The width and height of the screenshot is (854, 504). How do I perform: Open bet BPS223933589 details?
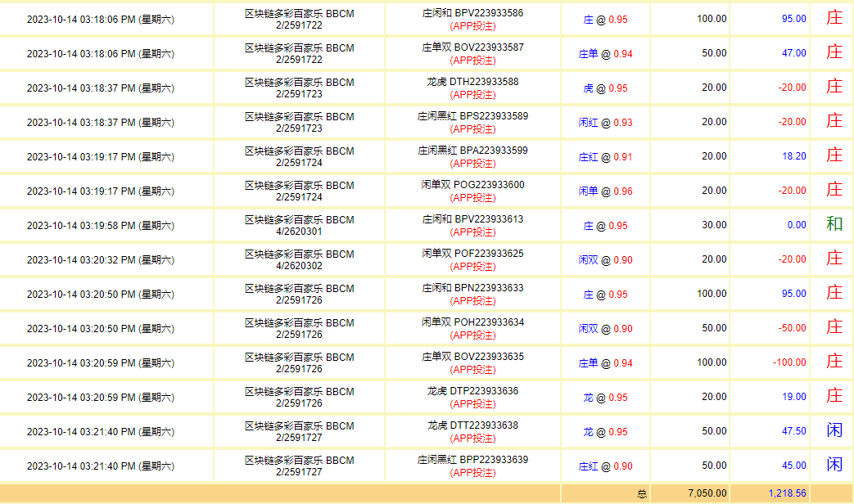pos(472,116)
